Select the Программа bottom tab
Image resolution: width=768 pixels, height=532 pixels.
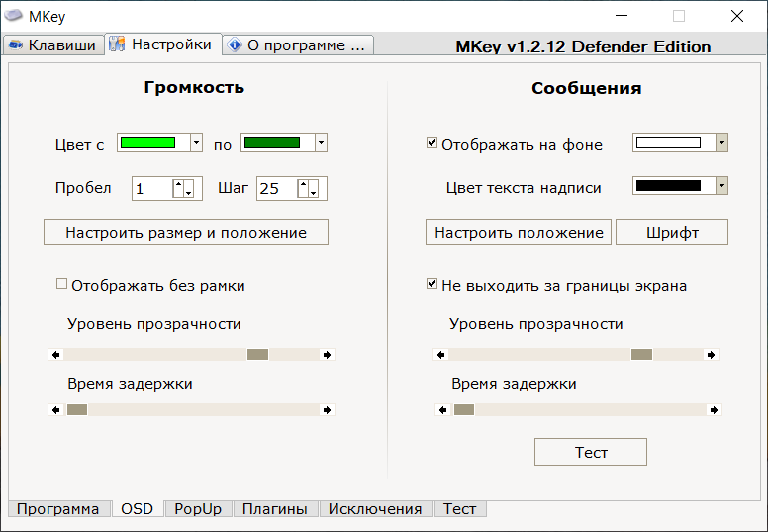57,509
